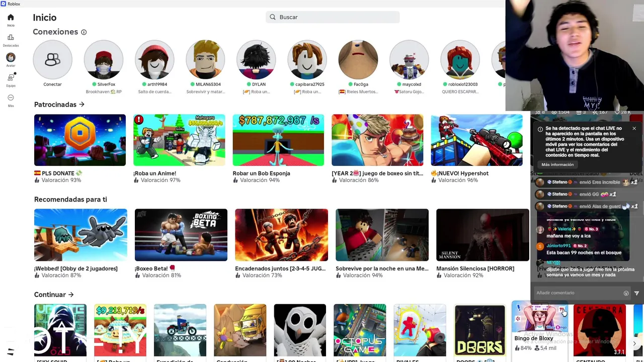
Task: Open Mansión Silenciosa [HORROR] thumbnail
Action: (x=482, y=235)
